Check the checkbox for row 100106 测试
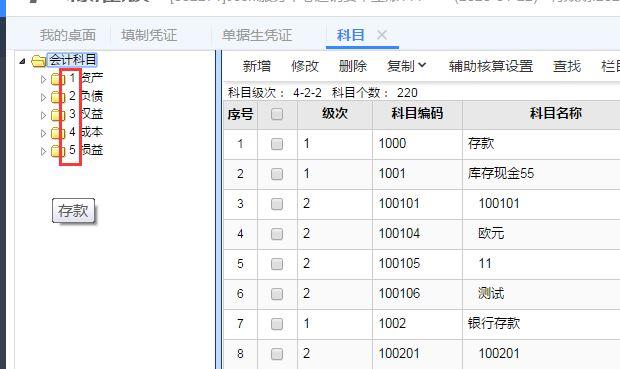 (x=277, y=294)
